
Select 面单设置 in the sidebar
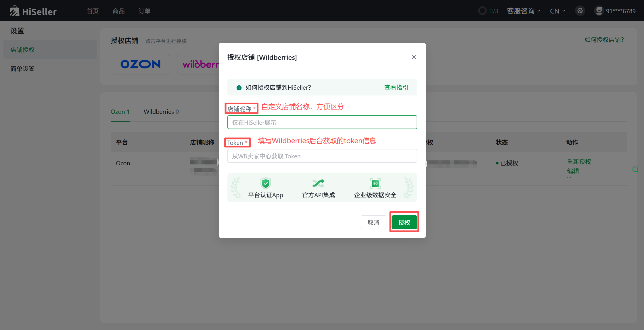pyautogui.click(x=22, y=69)
